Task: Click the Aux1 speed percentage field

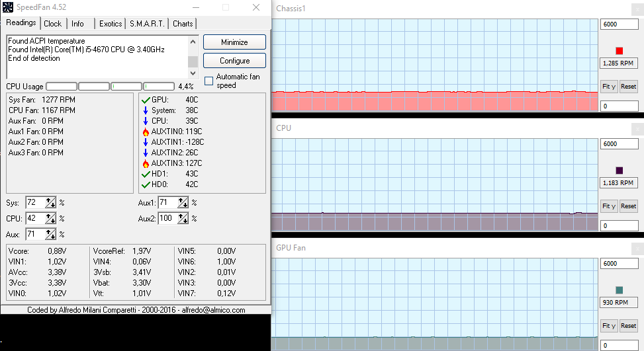Action: click(167, 202)
